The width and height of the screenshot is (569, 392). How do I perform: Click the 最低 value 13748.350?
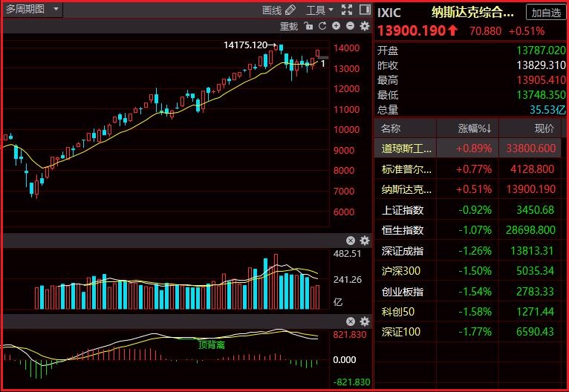point(541,95)
